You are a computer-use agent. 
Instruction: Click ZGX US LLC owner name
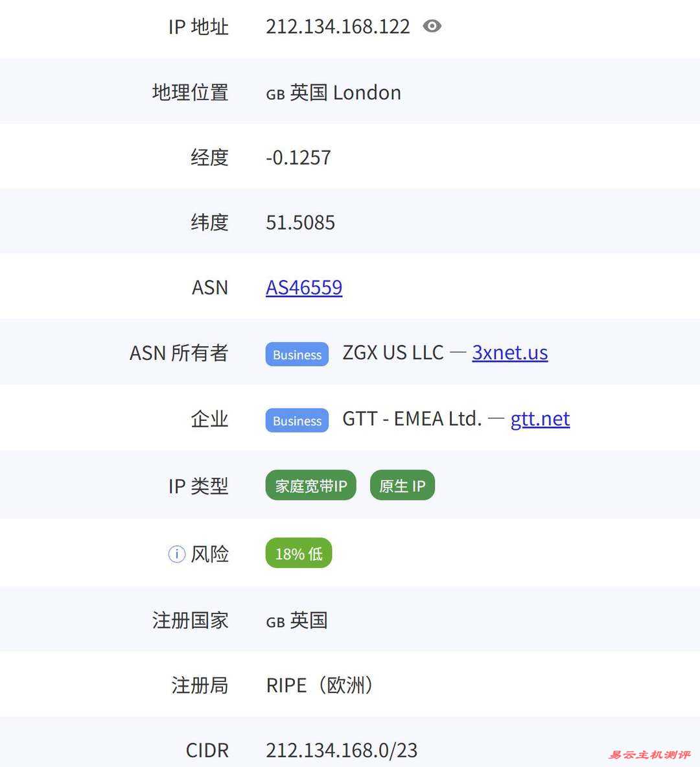tap(393, 353)
